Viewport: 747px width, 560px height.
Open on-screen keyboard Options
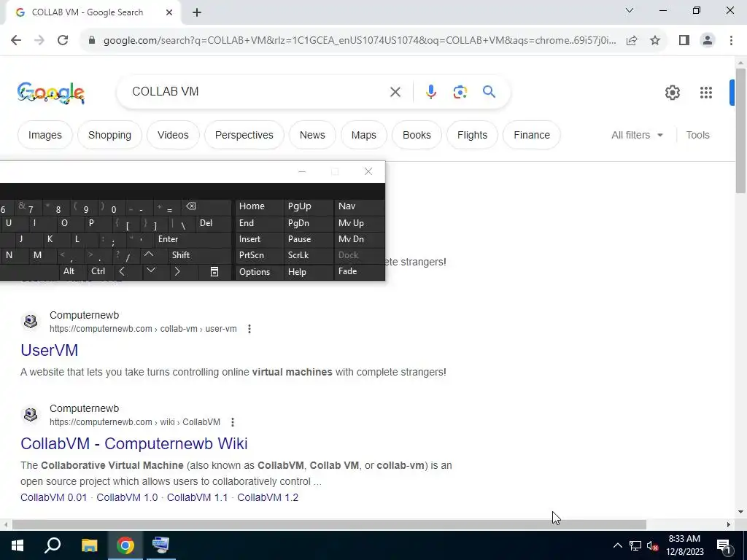click(x=259, y=272)
